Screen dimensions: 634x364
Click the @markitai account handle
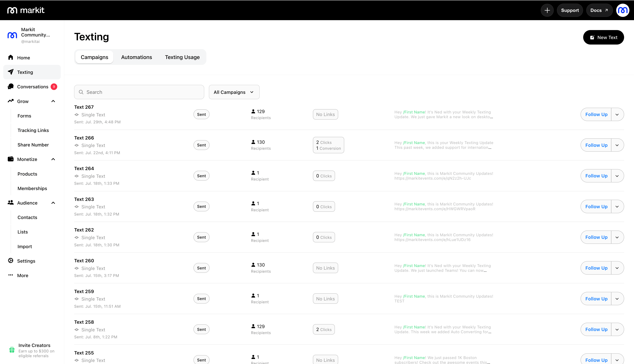[x=30, y=41]
